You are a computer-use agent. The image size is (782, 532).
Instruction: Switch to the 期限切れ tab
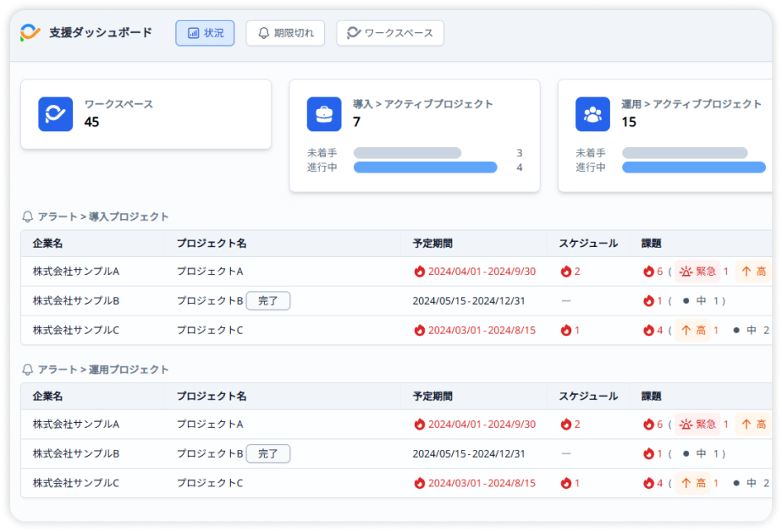(x=285, y=33)
